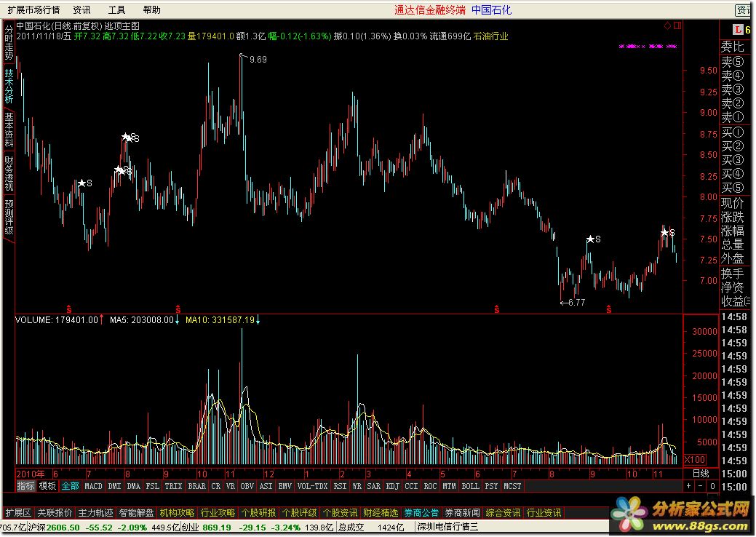Viewport: 756px width, 537px height.
Task: Click the MA5 down arrow in volume header
Action: tap(177, 319)
